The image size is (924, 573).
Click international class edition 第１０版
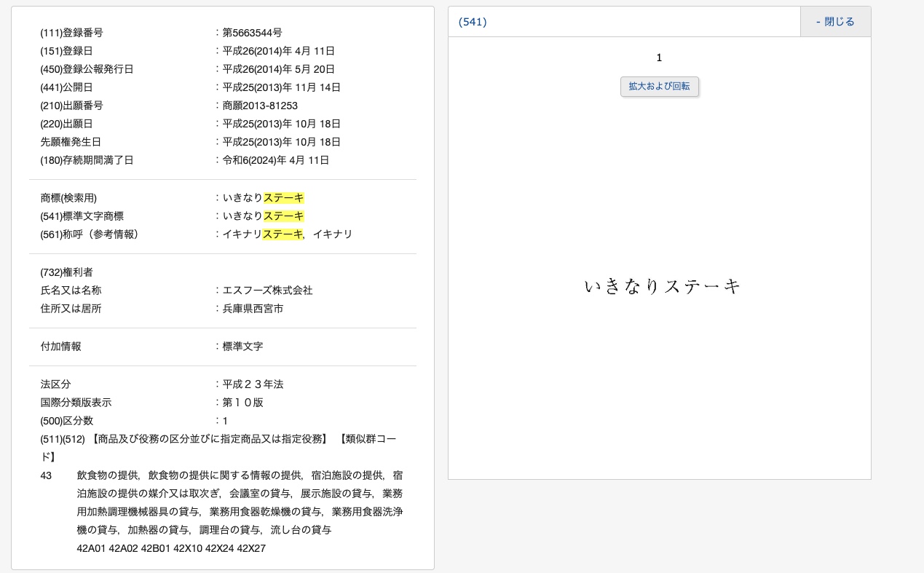(x=242, y=403)
